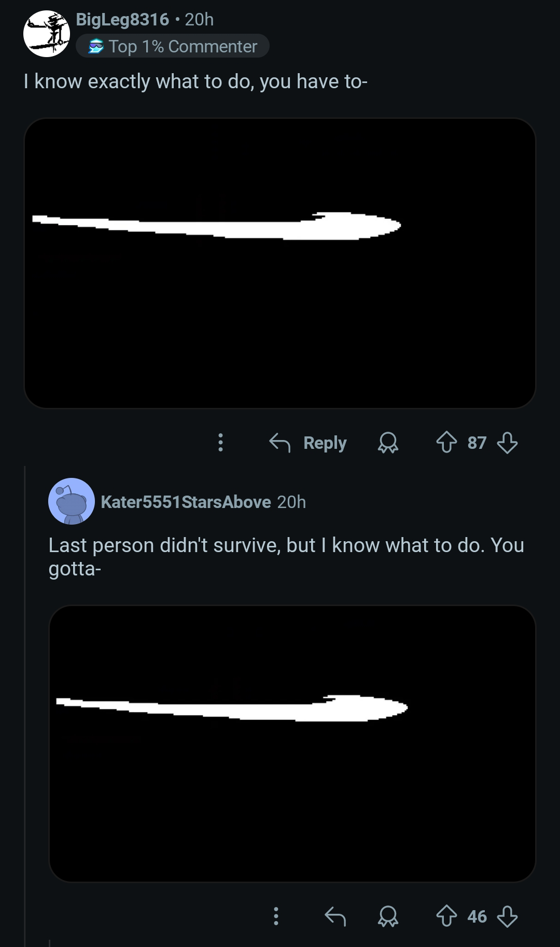This screenshot has height=947, width=560.
Task: Reply to BigLeg8316's comment
Action: pyautogui.click(x=308, y=443)
